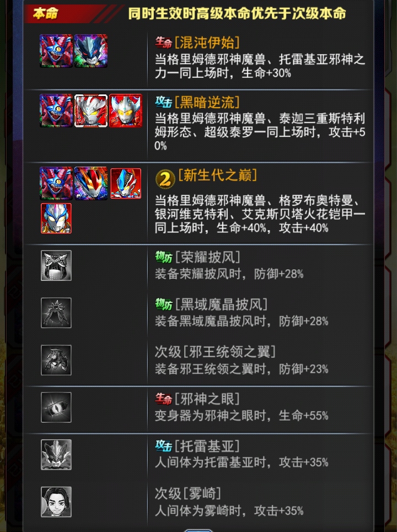Select Taiga Tri-Strium portrait in 黑暗逆流 row
Image resolution: width=397 pixels, height=532 pixels.
click(x=91, y=110)
